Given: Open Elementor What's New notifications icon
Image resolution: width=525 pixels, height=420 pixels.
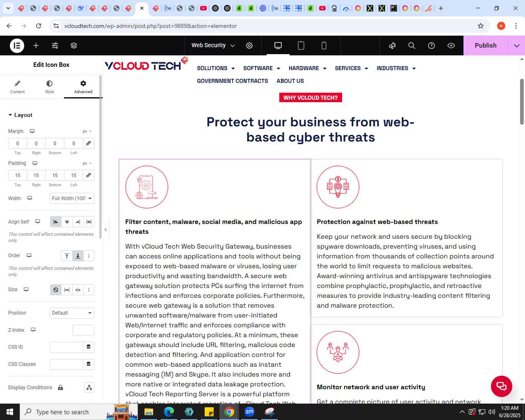Looking at the screenshot, I should coord(392,46).
